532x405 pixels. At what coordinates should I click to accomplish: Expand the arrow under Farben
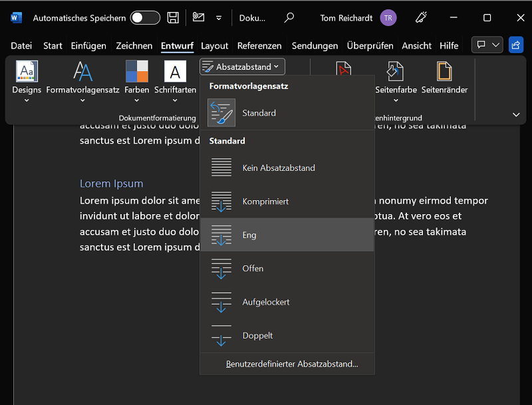tap(137, 100)
